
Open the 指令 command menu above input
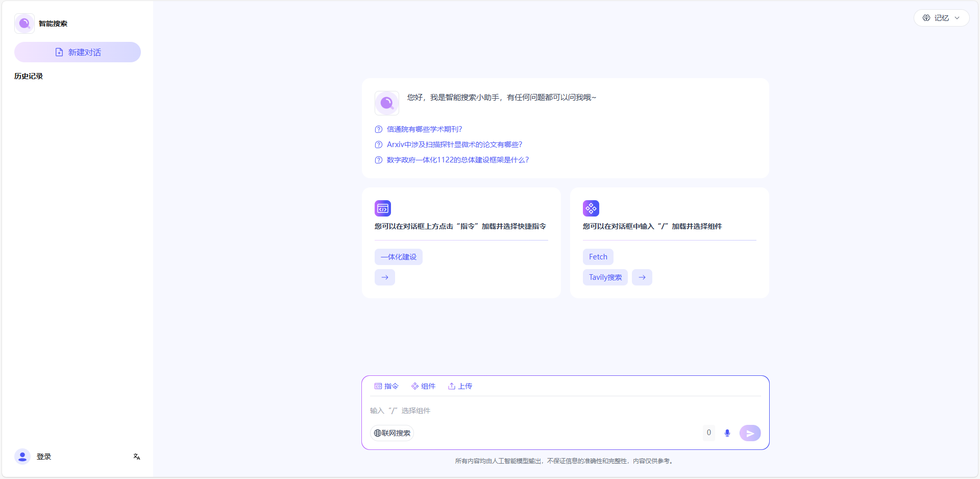click(x=386, y=386)
